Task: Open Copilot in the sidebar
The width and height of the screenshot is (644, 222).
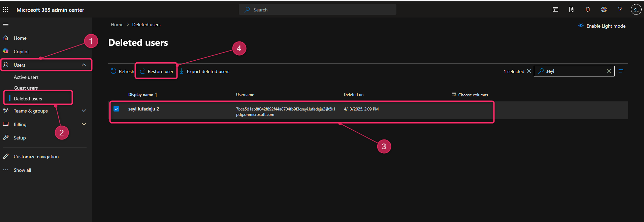Action: 21,52
